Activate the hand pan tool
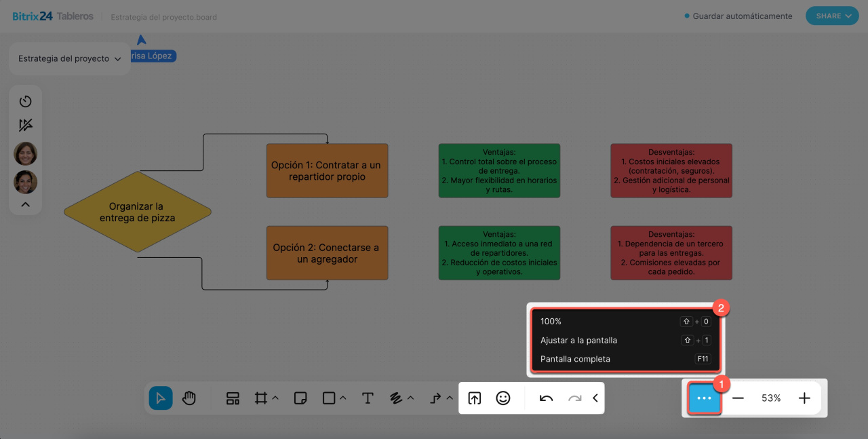 [189, 398]
